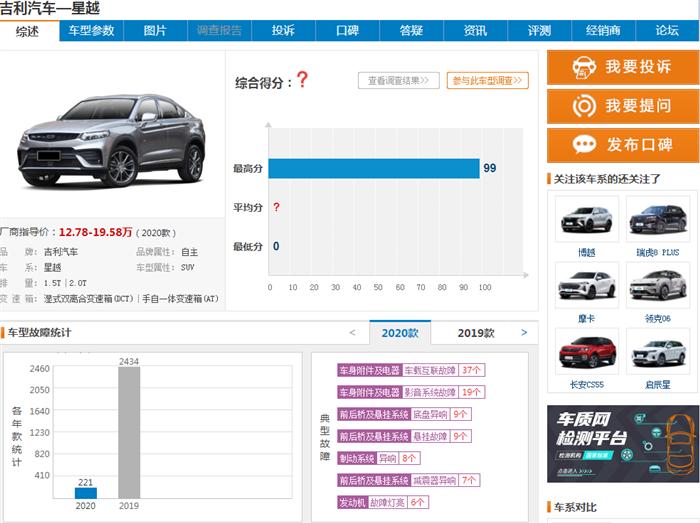Select the 2020款 model year tab

400,333
